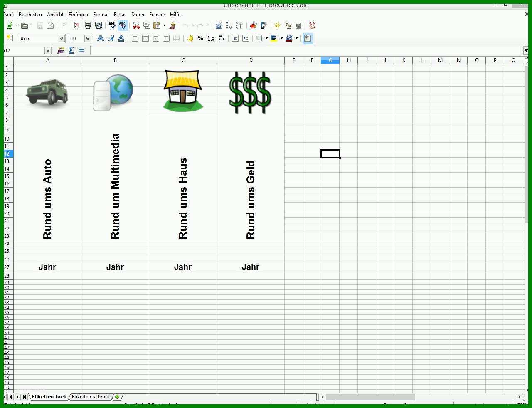Click the Save document icon
This screenshot has width=532, height=408.
[x=40, y=25]
